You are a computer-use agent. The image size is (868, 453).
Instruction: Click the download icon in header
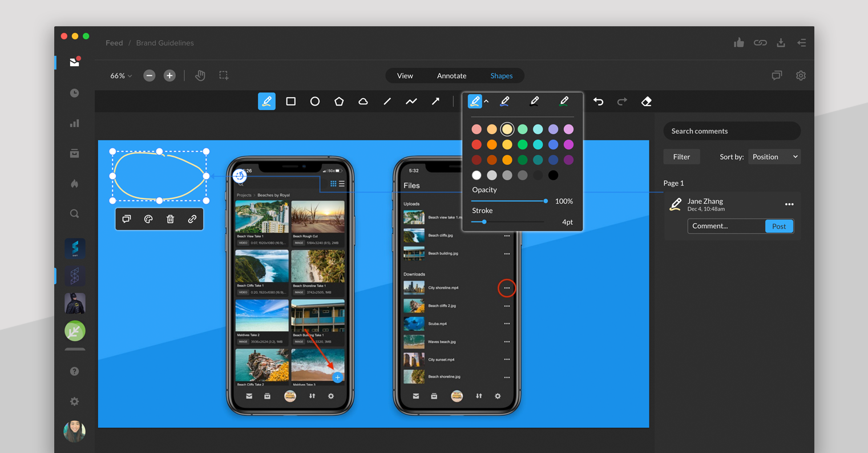coord(781,43)
